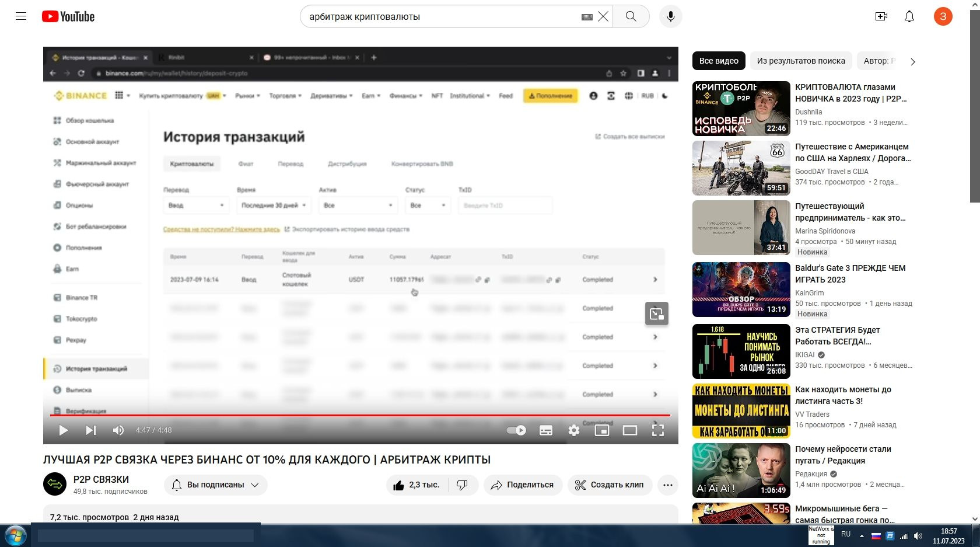Click the Dushnila channel name

click(x=808, y=112)
